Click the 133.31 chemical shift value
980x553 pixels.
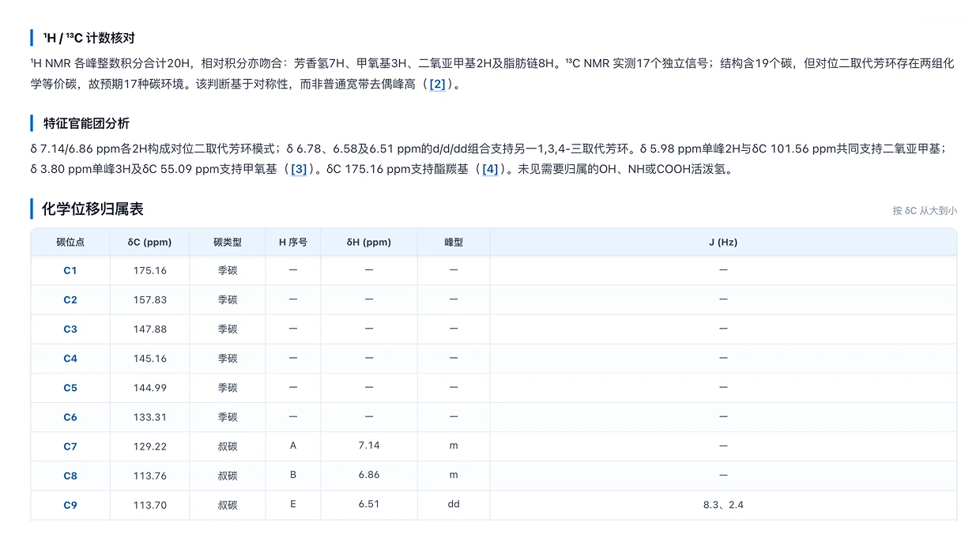click(x=149, y=416)
